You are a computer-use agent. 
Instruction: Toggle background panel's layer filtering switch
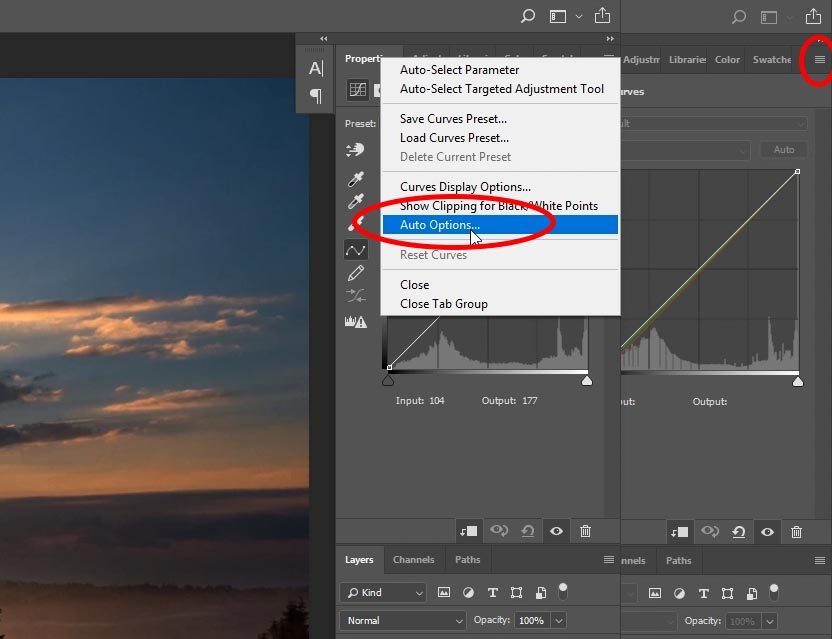tap(774, 592)
